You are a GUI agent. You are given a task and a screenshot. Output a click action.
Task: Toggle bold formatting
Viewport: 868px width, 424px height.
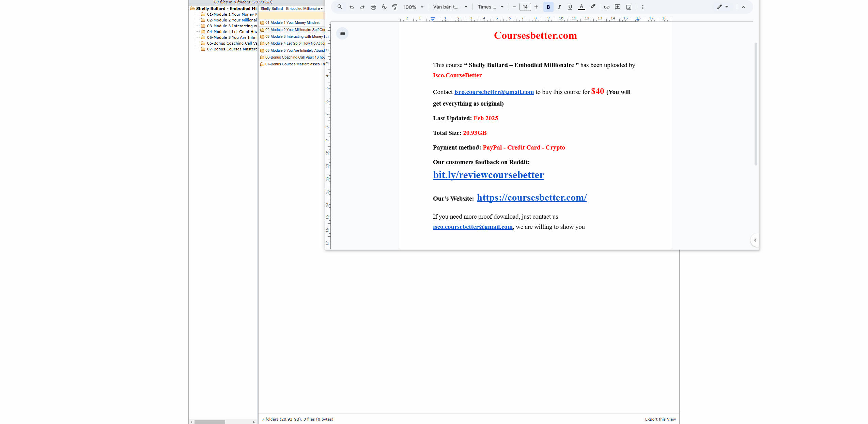pos(548,7)
